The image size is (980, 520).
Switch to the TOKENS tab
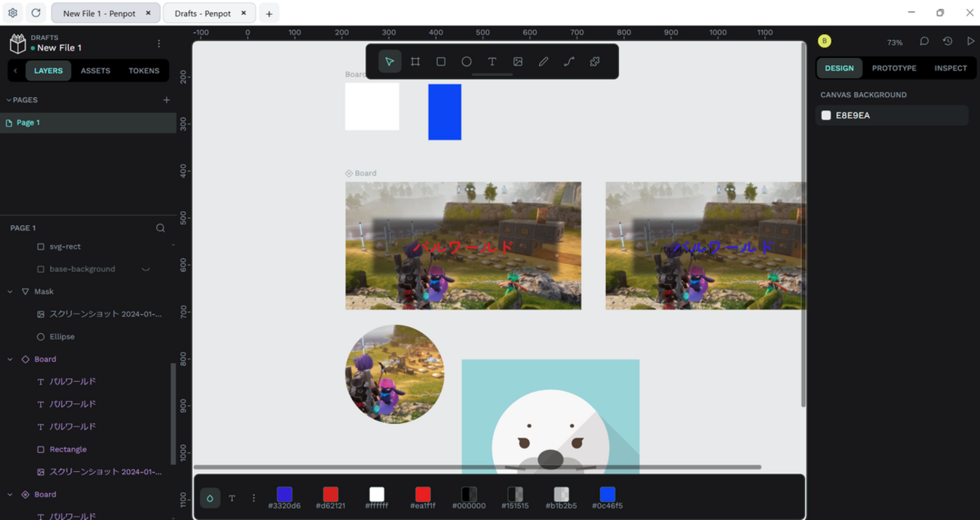[144, 71]
